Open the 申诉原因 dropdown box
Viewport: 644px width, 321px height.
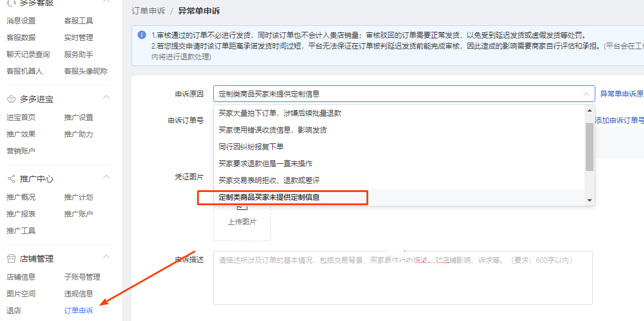point(403,94)
